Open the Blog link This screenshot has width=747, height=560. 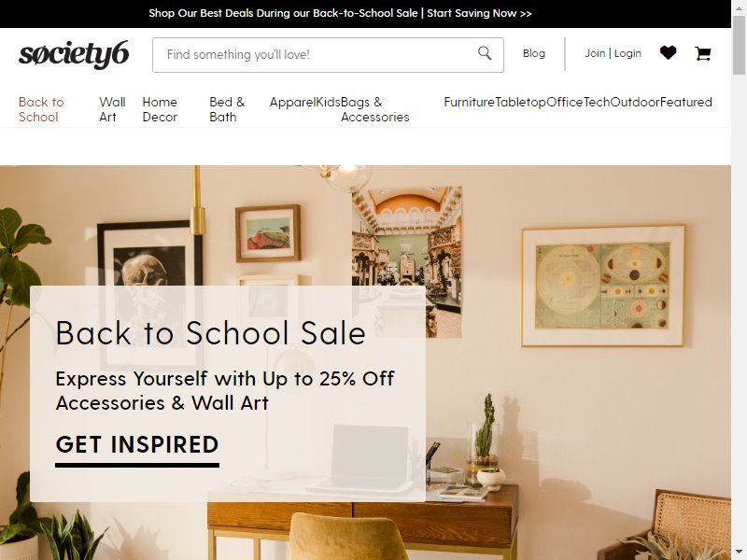coord(534,53)
